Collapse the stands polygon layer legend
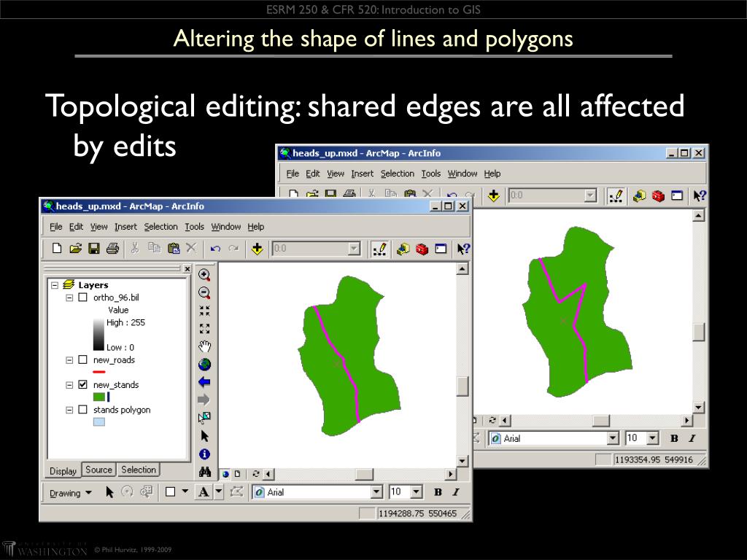The image size is (747, 560). pyautogui.click(x=69, y=410)
